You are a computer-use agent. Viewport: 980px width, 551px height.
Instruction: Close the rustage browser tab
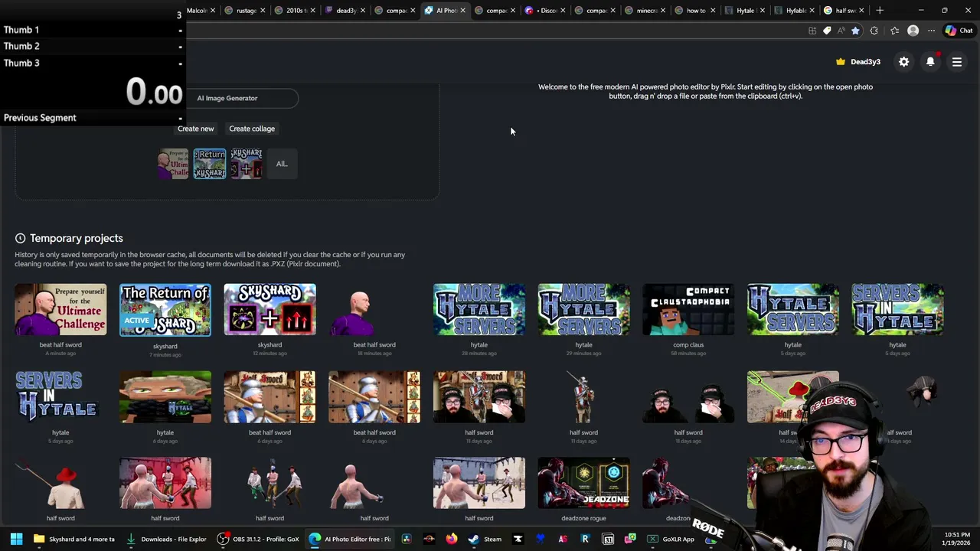pos(263,11)
